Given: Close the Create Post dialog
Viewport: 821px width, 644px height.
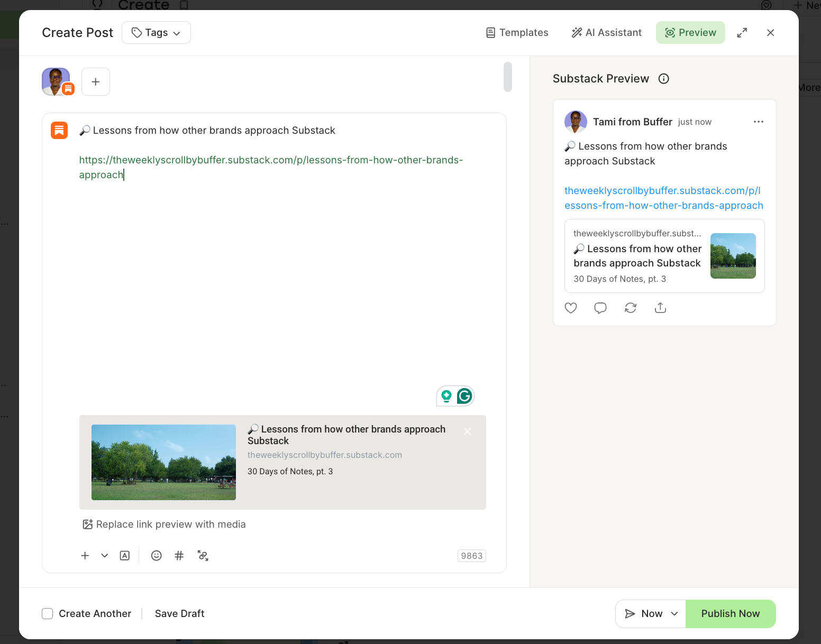Looking at the screenshot, I should pyautogui.click(x=770, y=33).
